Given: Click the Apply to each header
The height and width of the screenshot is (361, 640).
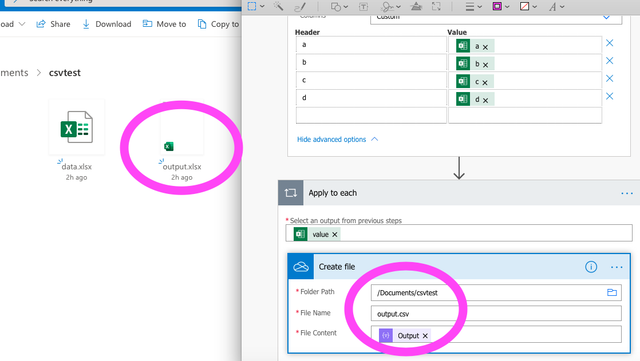Looking at the screenshot, I should coord(459,193).
